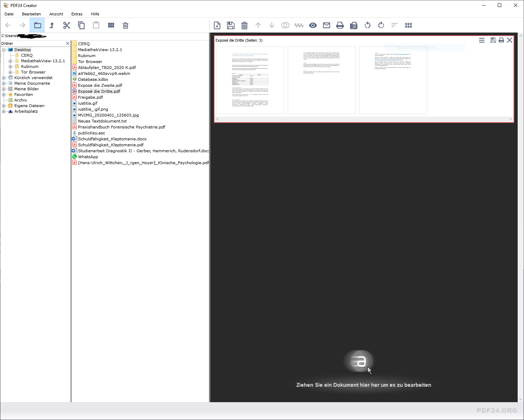Select page 3 thumbnail of the document
Screen dimensions: 524x420
(x=393, y=80)
